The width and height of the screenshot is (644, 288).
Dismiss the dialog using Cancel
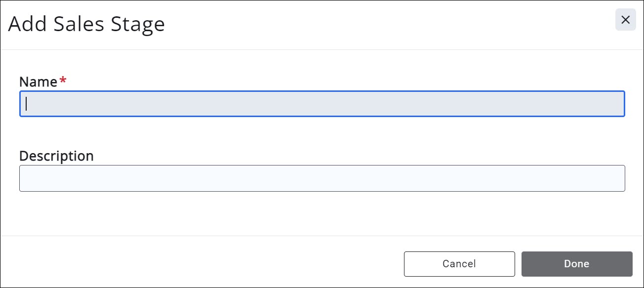(x=459, y=264)
